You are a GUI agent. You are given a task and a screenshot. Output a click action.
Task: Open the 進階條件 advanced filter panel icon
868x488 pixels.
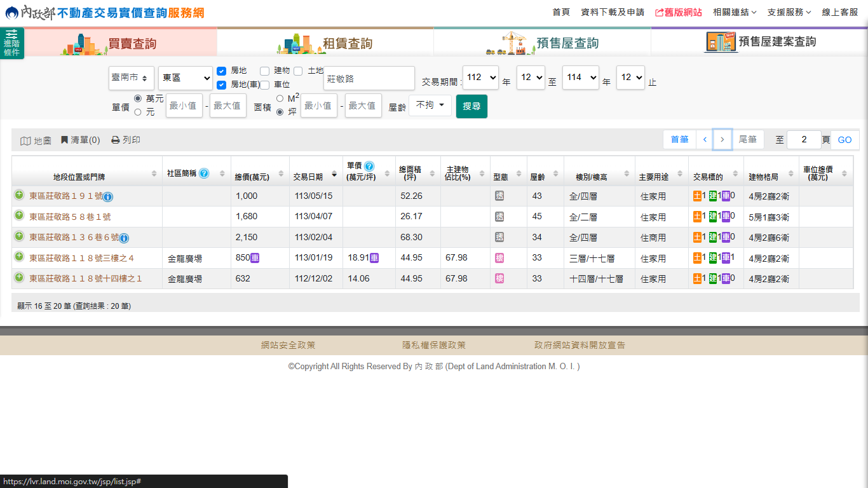click(11, 43)
